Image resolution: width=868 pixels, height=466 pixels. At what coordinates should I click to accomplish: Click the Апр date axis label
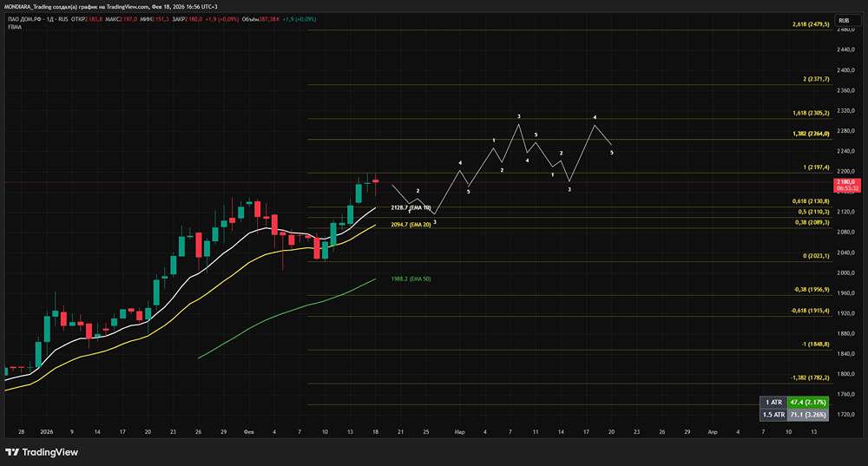coord(713,432)
